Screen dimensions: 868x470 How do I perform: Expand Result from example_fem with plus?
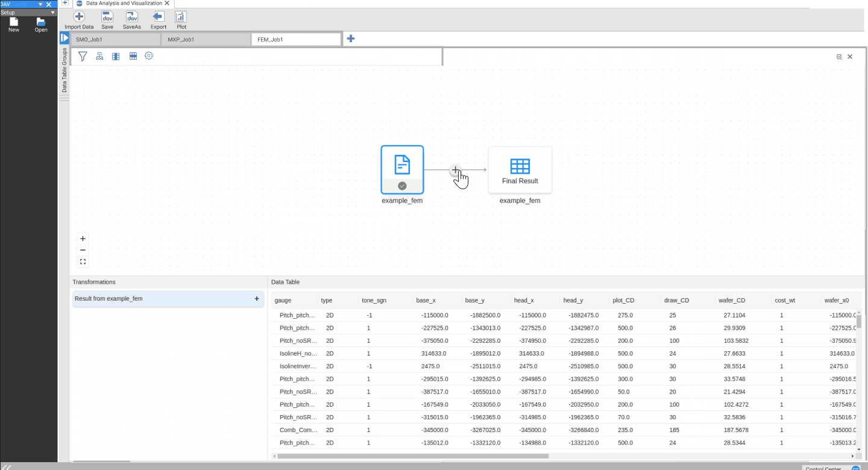pyautogui.click(x=257, y=298)
